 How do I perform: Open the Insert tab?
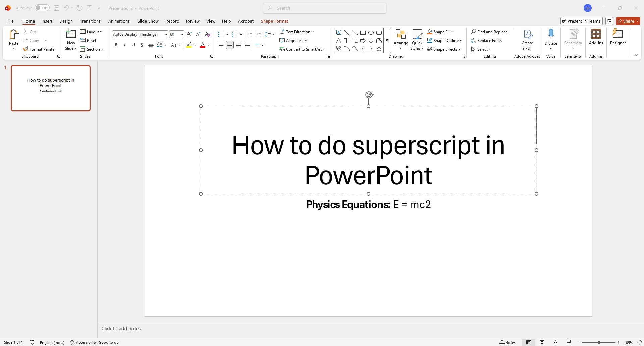(x=47, y=21)
